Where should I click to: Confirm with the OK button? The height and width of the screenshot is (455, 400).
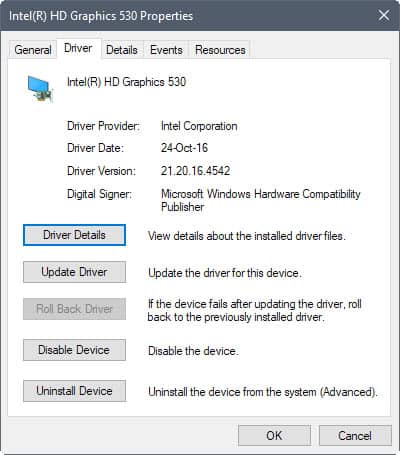274,435
